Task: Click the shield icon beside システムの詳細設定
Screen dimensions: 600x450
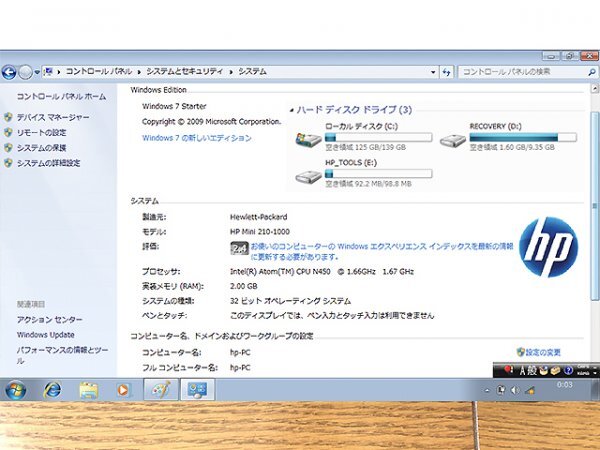Action: 8,163
